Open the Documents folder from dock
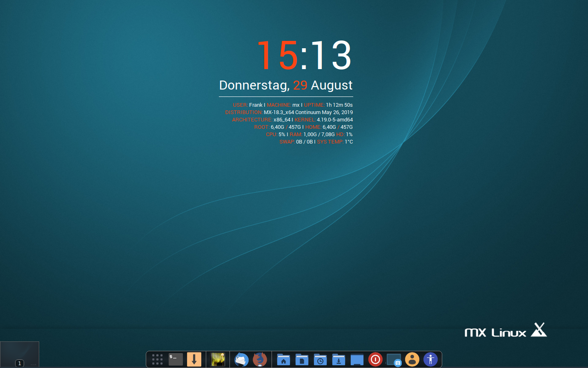 point(302,359)
